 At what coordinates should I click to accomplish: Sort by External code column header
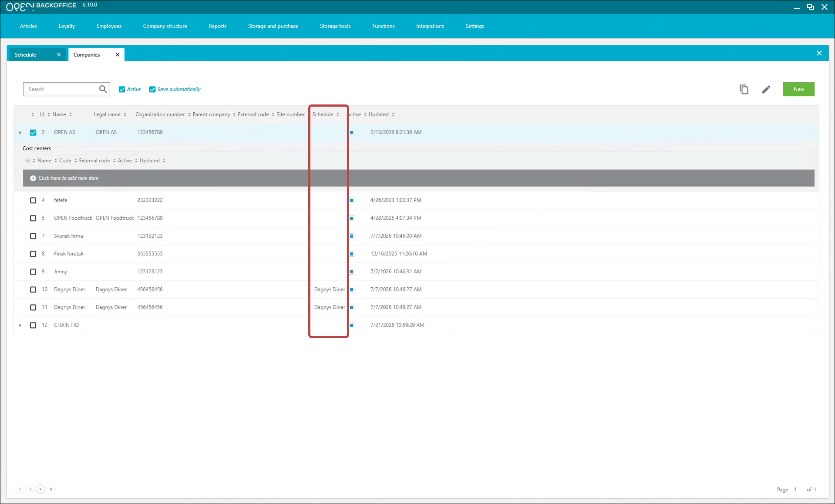tap(253, 114)
